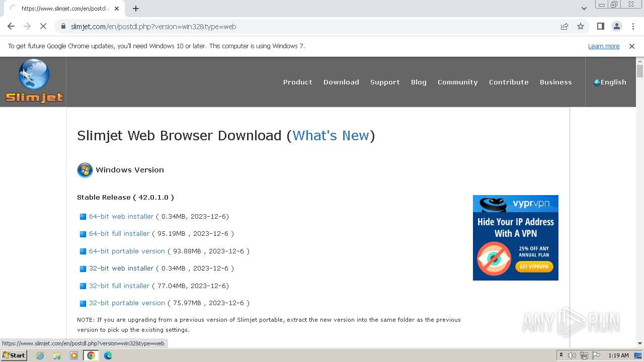View site info lock icon
This screenshot has width=644, height=362.
coord(63,27)
